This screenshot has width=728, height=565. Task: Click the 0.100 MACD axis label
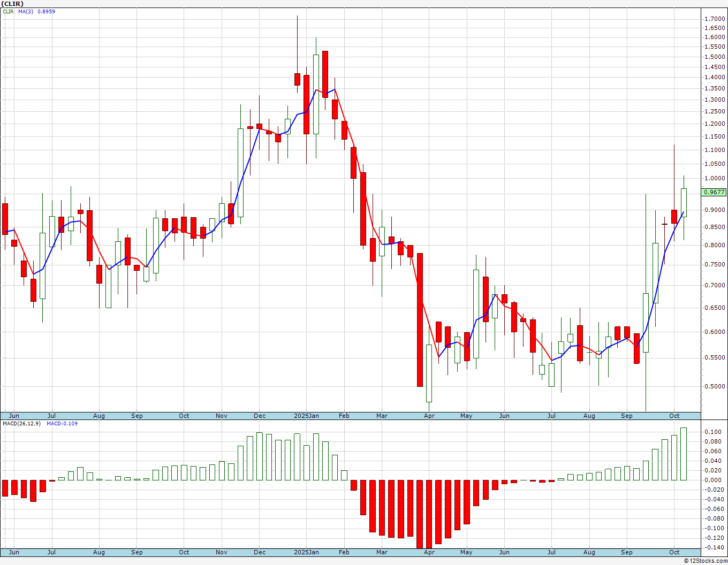pyautogui.click(x=712, y=432)
